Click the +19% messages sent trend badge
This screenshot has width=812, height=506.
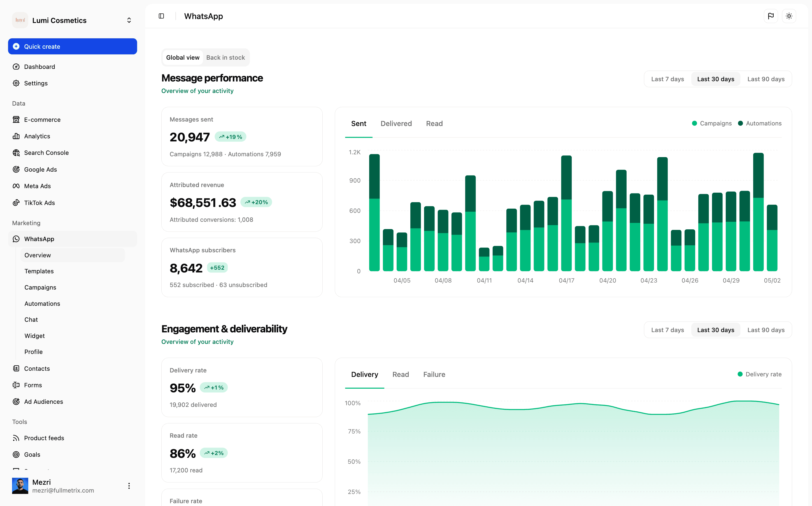230,137
